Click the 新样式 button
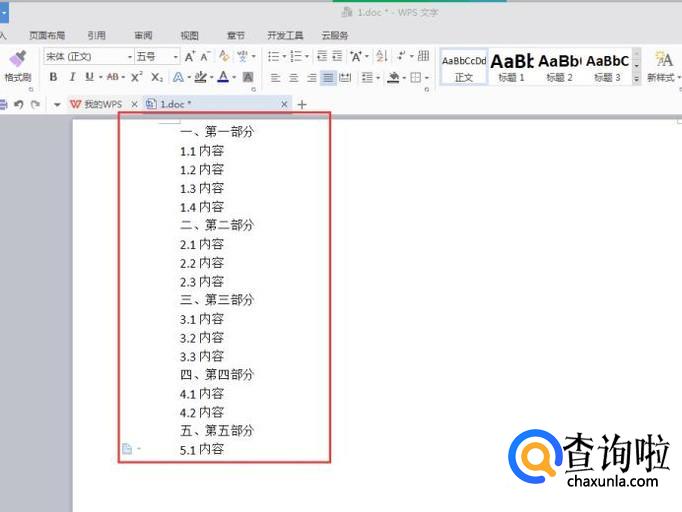Viewport: 682px width, 512px height. coord(663,67)
